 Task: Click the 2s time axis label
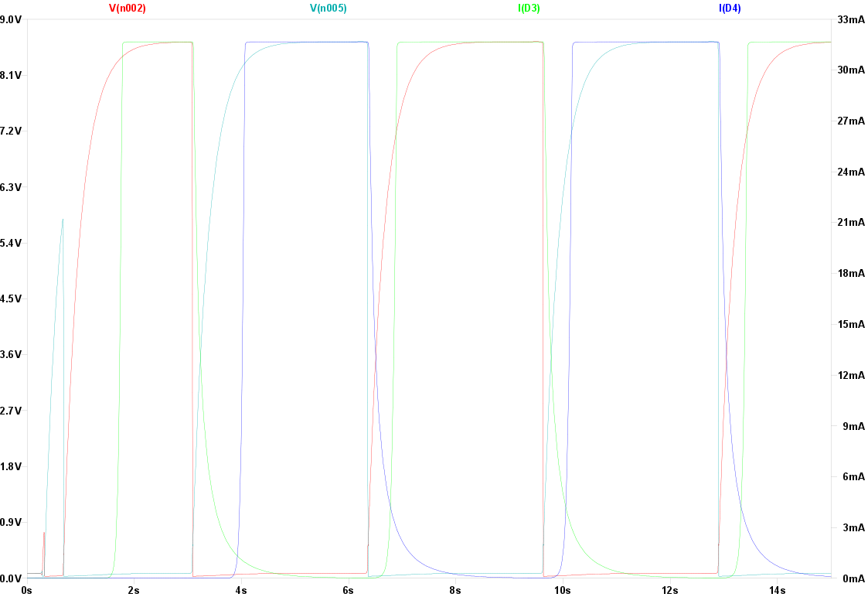click(x=134, y=591)
